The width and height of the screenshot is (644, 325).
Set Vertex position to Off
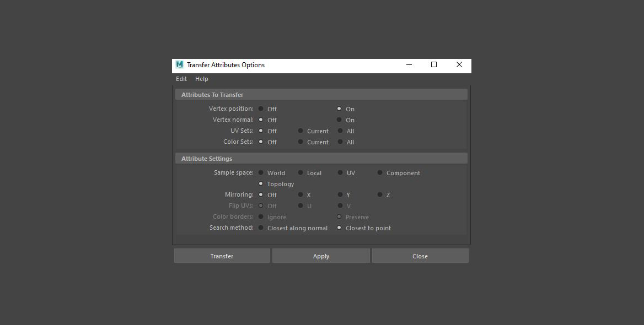[x=261, y=109]
